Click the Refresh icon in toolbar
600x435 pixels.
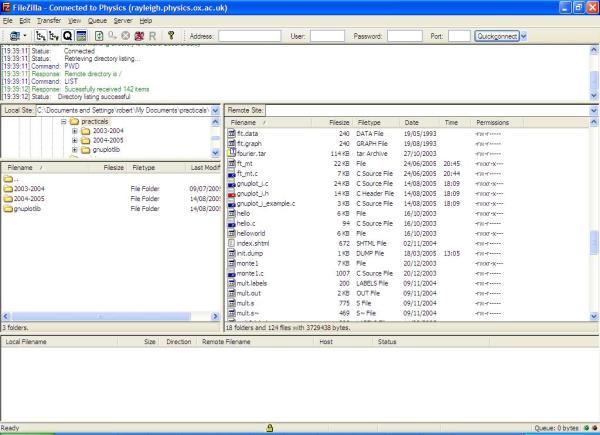(x=99, y=36)
